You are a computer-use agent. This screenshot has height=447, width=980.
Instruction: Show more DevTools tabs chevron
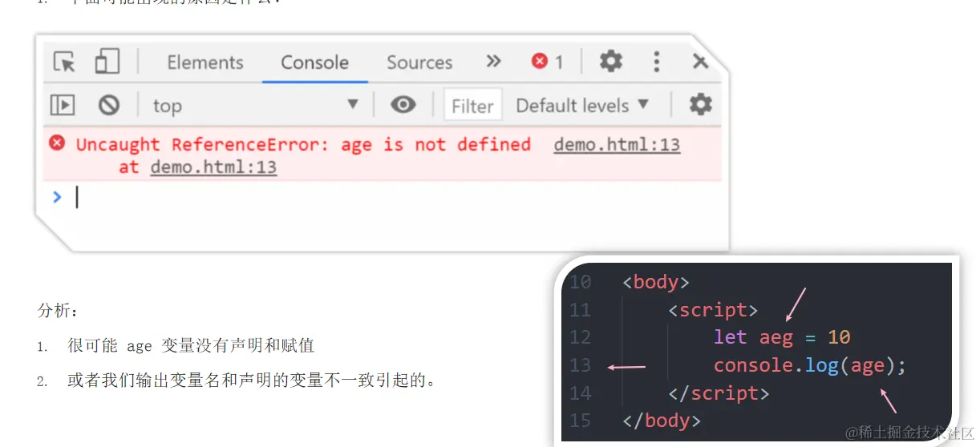tap(493, 62)
